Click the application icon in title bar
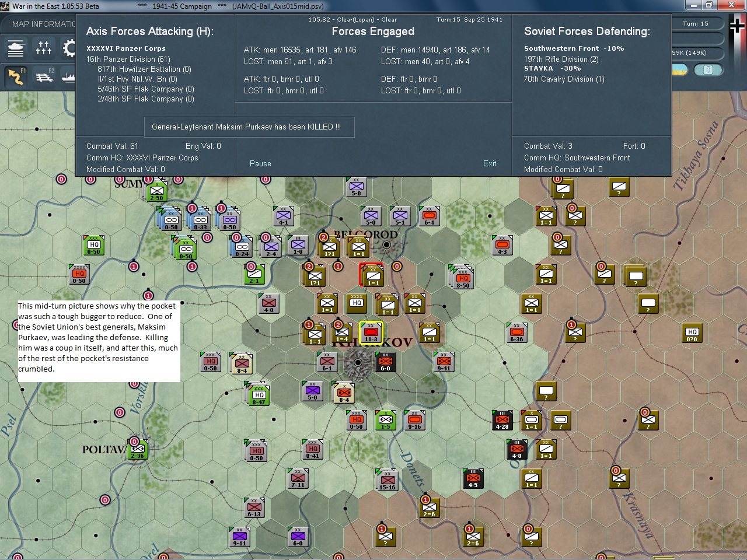 pyautogui.click(x=6, y=6)
